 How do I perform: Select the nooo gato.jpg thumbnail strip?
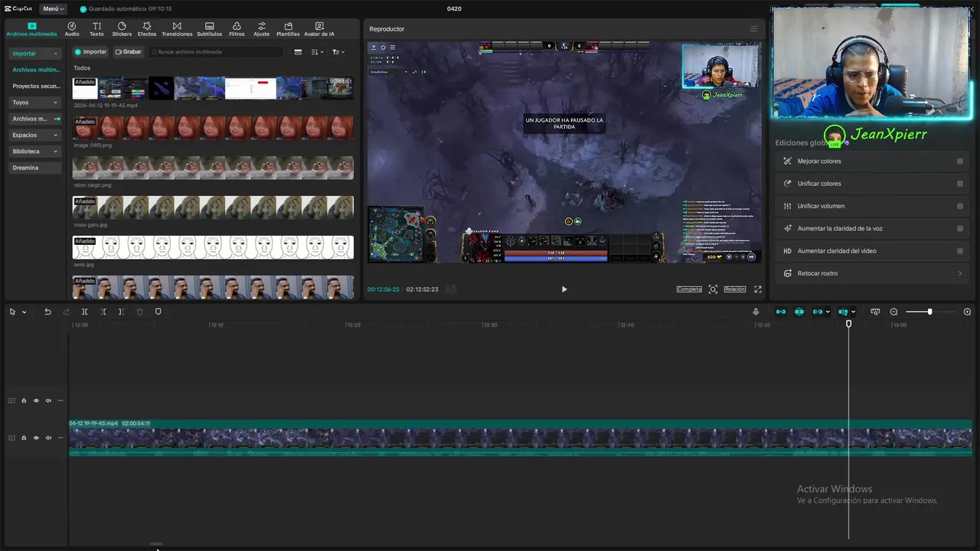pos(213,207)
